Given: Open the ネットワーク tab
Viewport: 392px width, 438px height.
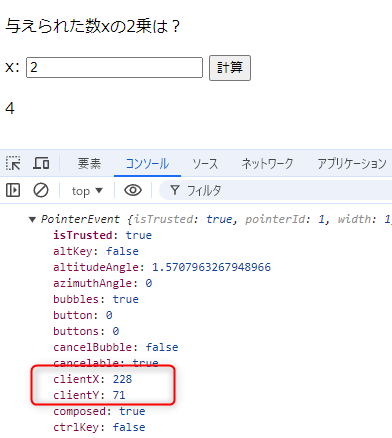Looking at the screenshot, I should (x=267, y=163).
